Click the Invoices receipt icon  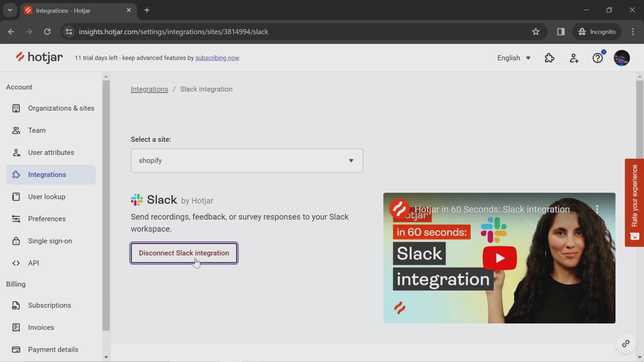point(16,327)
